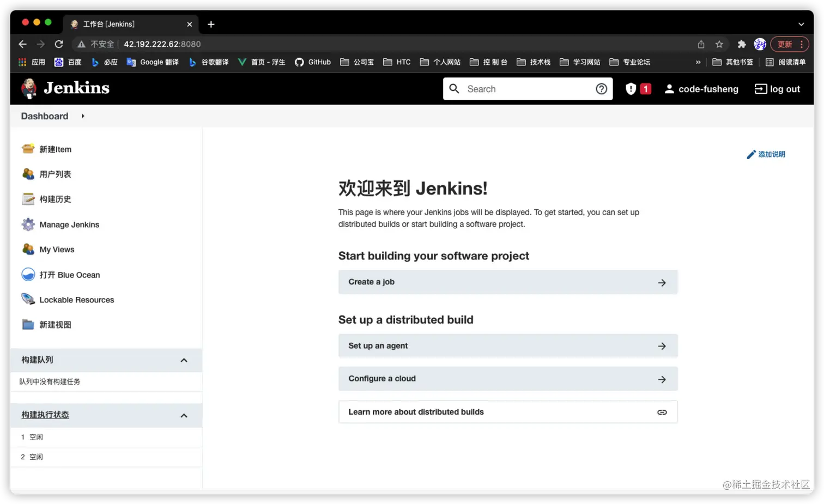Viewport: 824px width, 504px height.
Task: Click the log out arrow icon
Action: point(760,89)
